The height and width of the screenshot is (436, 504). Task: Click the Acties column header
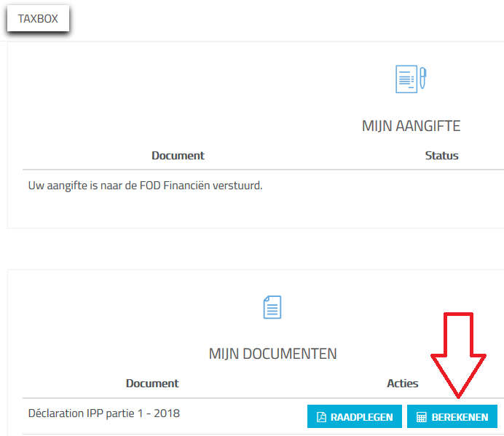click(x=403, y=384)
